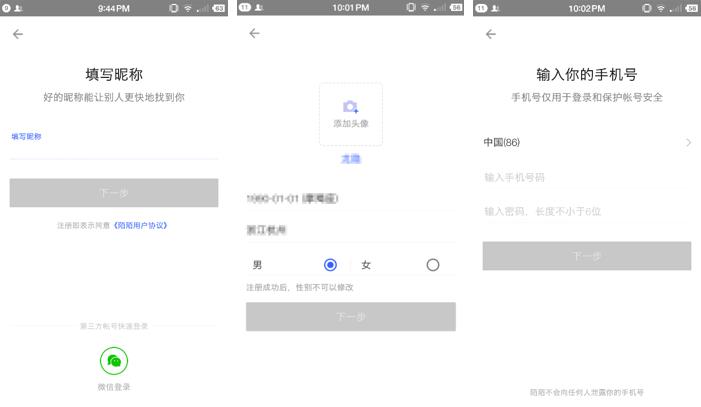Image resolution: width=701 pixels, height=407 pixels.
Task: Click the battery icon in 10:02 PM status bar
Action: pyautogui.click(x=691, y=8)
